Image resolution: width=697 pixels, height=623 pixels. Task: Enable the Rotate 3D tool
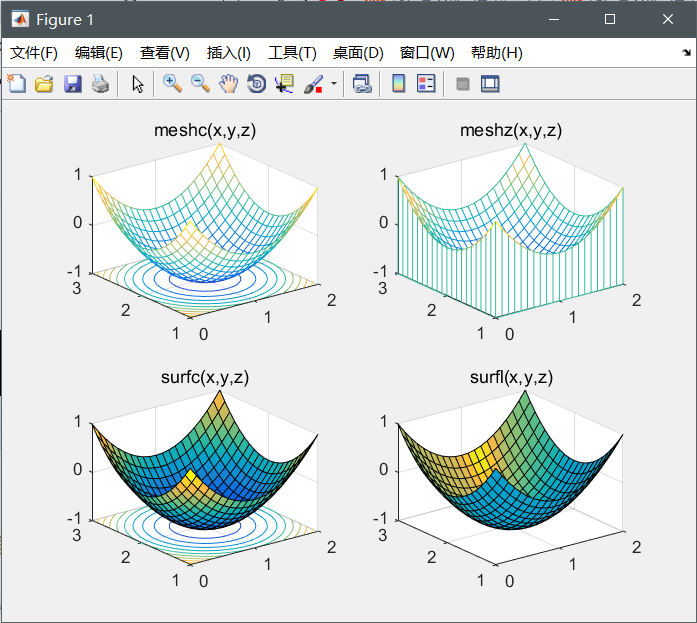256,84
